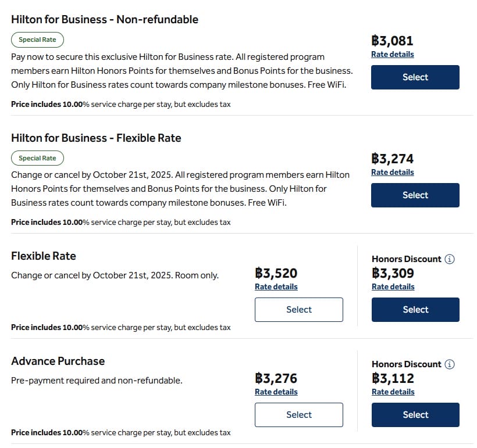Open Rate details under ฿3,081
The image size is (477, 448).
pos(392,54)
